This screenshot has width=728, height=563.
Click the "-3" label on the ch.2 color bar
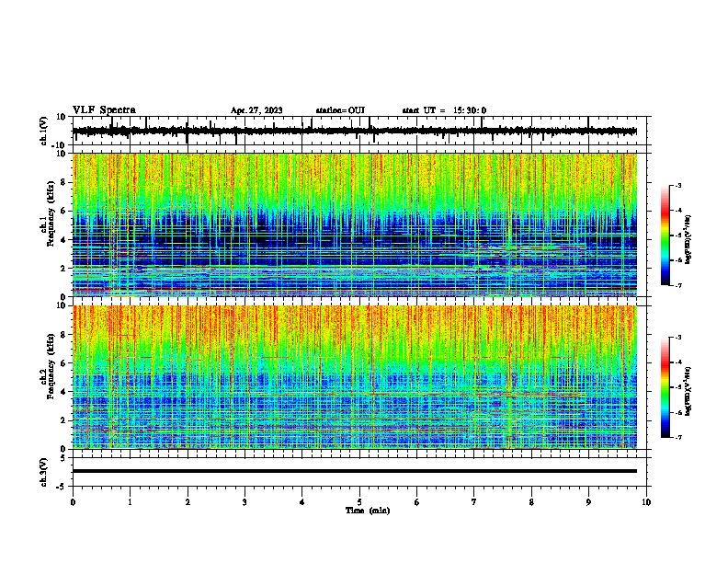click(678, 338)
